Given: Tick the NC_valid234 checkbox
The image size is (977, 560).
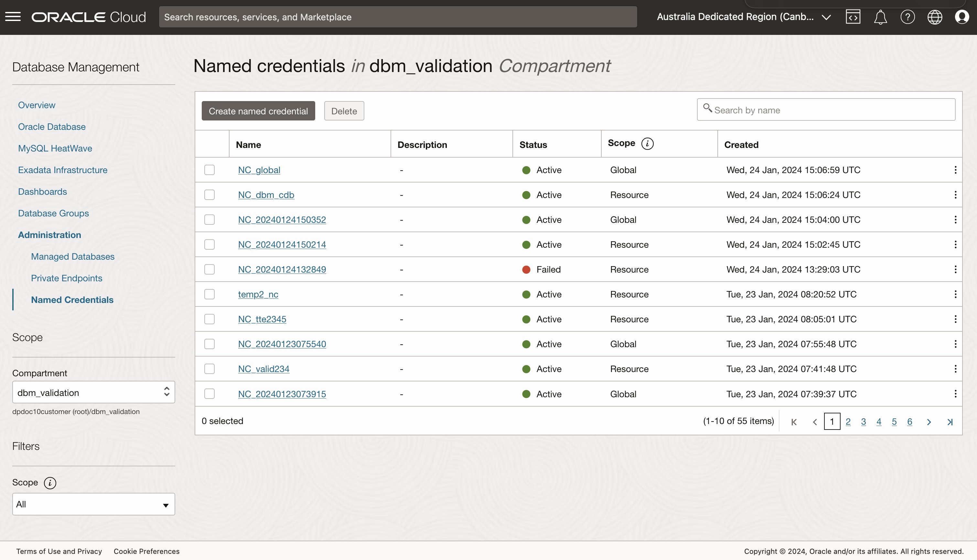Looking at the screenshot, I should (209, 369).
